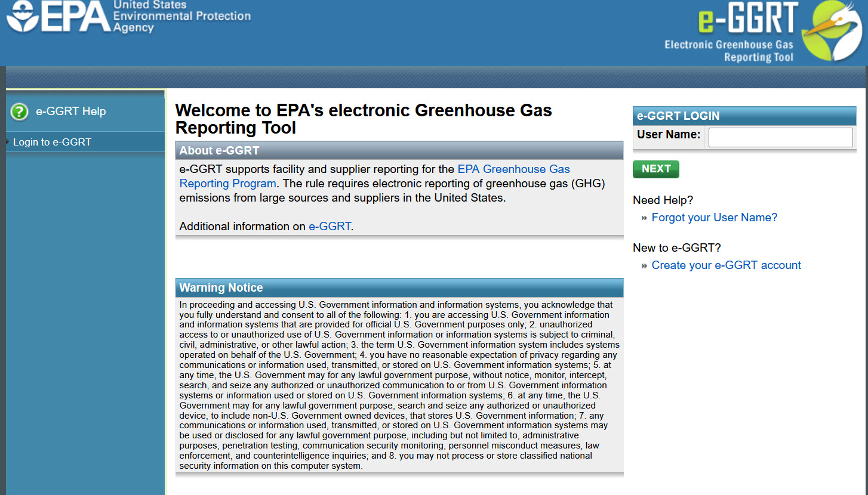Image resolution: width=868 pixels, height=495 pixels.
Task: Click the e-GGRT LOGIN panel header
Action: [744, 116]
